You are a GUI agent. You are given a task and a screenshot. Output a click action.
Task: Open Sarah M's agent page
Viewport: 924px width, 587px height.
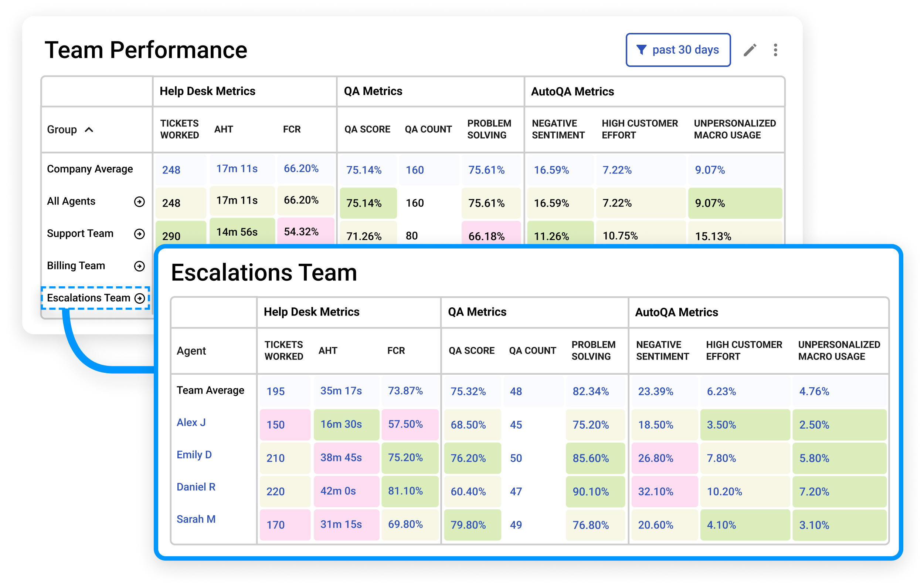pyautogui.click(x=197, y=519)
